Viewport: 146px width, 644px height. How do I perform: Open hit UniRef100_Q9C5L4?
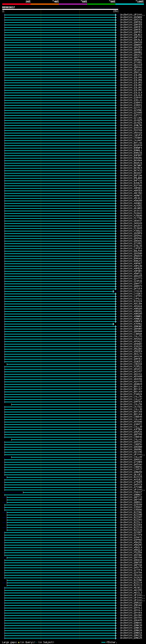[x=131, y=40]
